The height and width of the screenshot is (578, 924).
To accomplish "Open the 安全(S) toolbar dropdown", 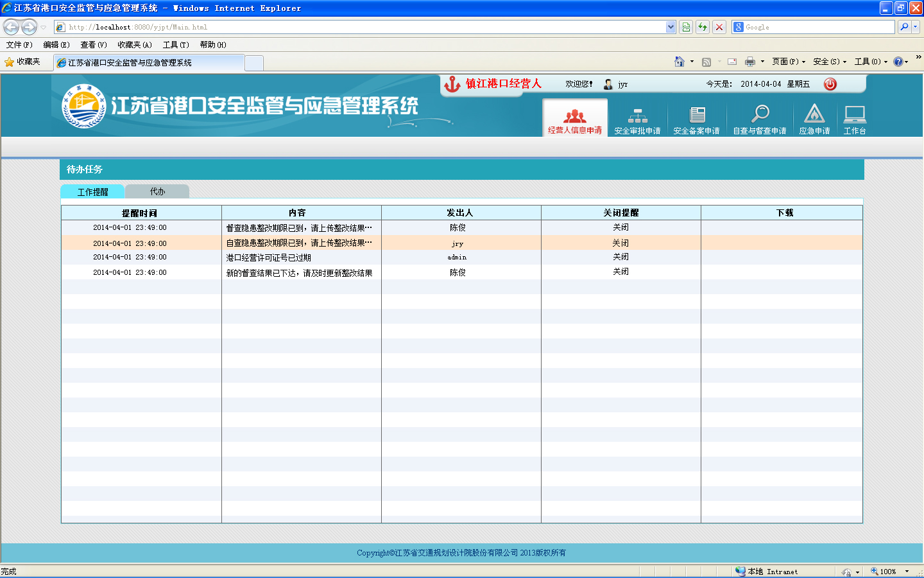I will (829, 62).
